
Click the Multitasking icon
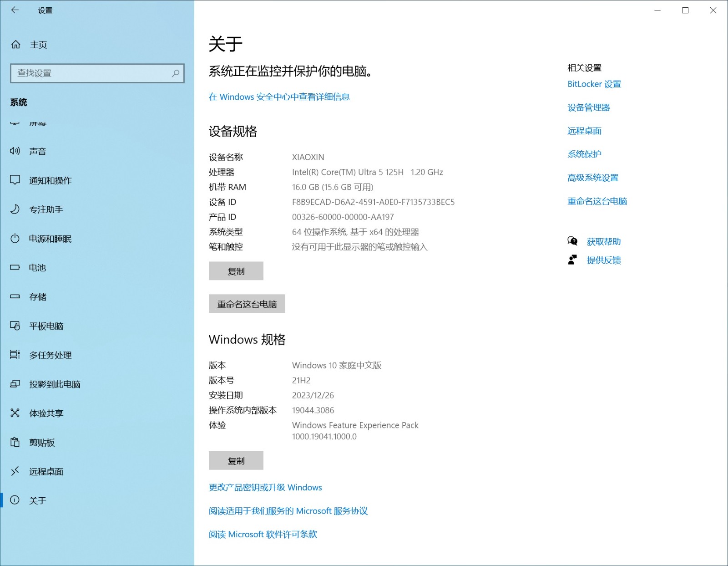tap(15, 355)
